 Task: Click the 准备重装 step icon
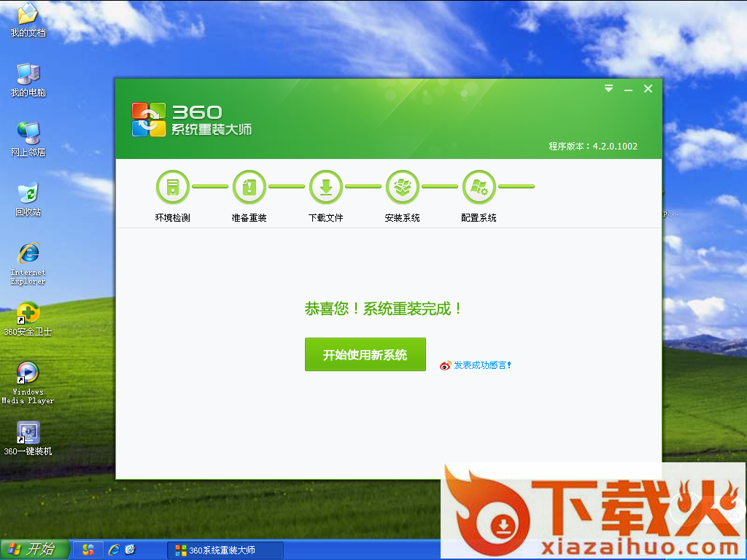[249, 187]
